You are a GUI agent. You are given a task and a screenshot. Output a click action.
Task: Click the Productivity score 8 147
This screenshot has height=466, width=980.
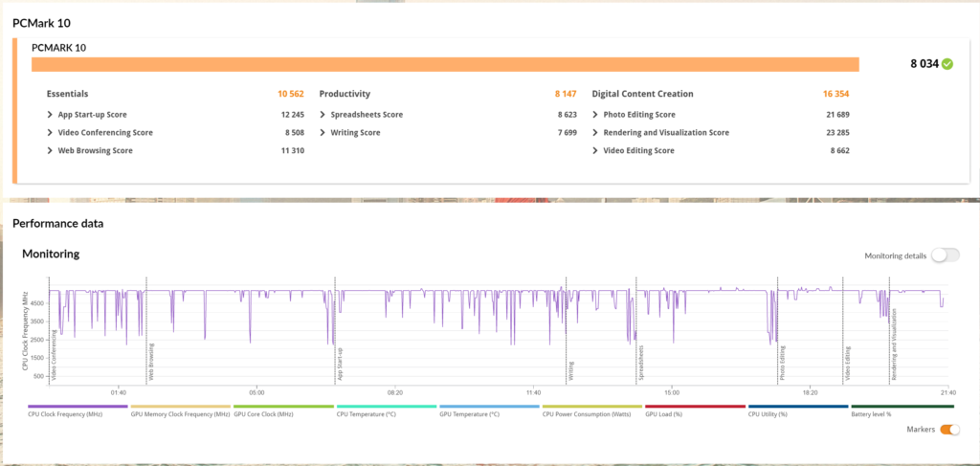pyautogui.click(x=566, y=95)
